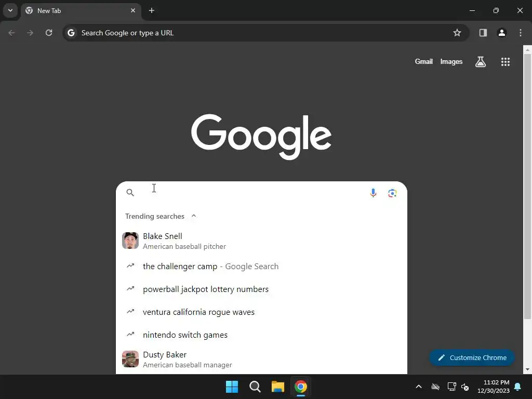This screenshot has height=399, width=532.
Task: Open network status tray icon
Action: 451,387
